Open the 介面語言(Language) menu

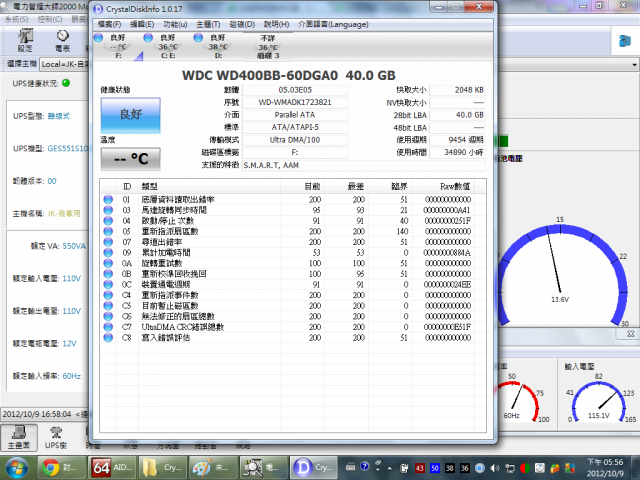point(333,24)
